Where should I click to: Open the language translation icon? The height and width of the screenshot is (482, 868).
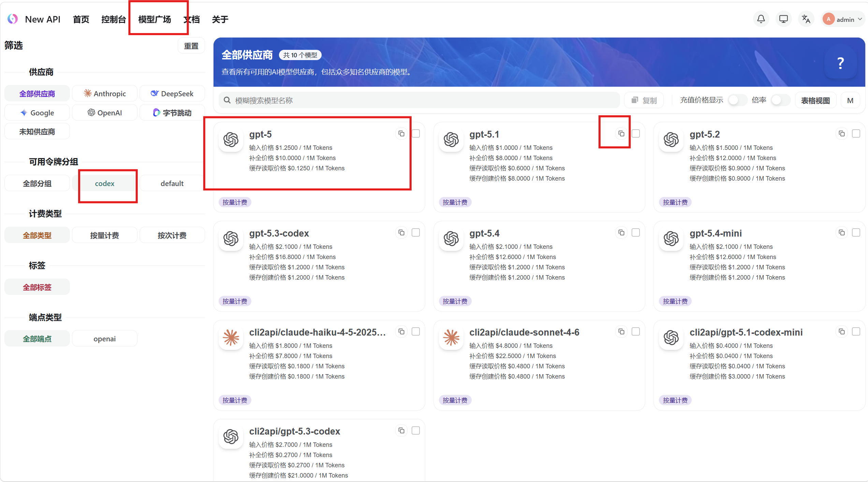[x=806, y=19]
